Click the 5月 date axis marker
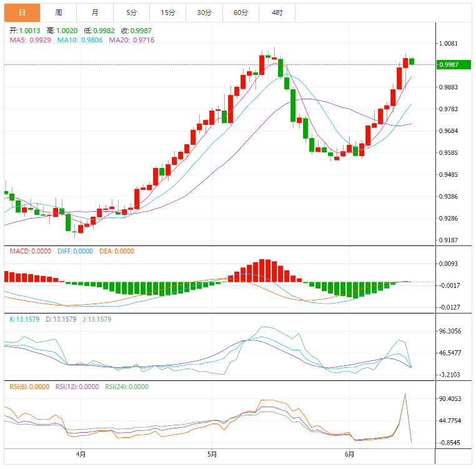The width and height of the screenshot is (476, 469). pos(212,454)
